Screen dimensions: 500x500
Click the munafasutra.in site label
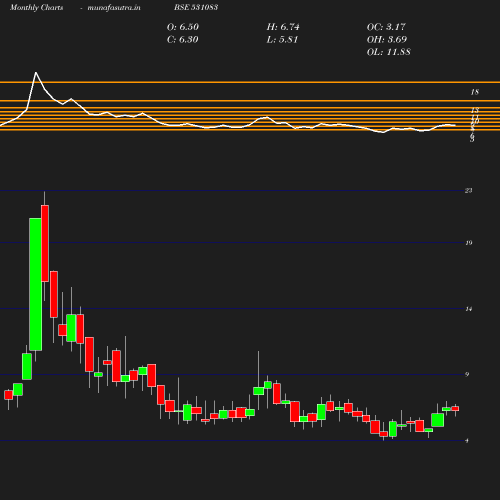pyautogui.click(x=114, y=7)
